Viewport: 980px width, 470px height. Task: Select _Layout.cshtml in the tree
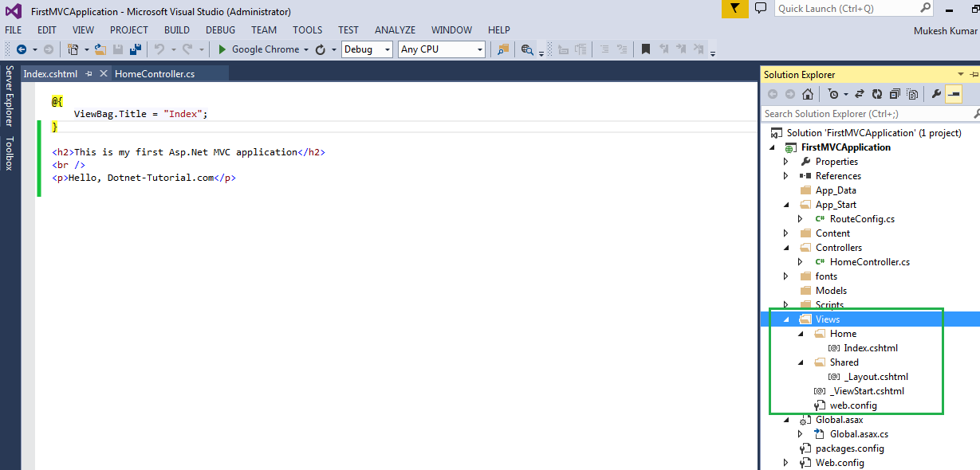point(876,377)
